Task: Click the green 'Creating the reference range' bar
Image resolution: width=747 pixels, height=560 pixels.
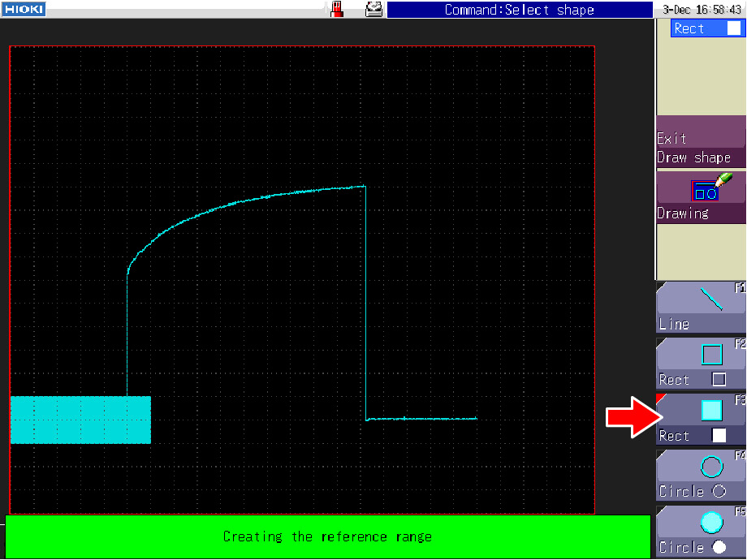Action: (x=327, y=536)
